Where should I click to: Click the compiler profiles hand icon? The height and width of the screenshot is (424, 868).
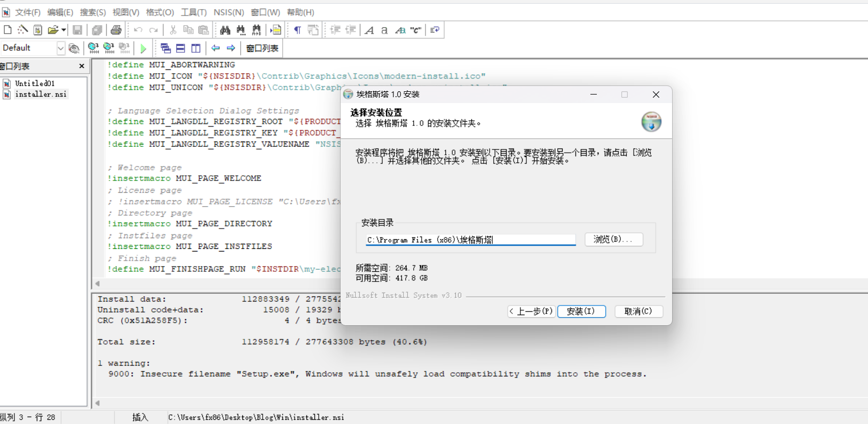(x=74, y=48)
